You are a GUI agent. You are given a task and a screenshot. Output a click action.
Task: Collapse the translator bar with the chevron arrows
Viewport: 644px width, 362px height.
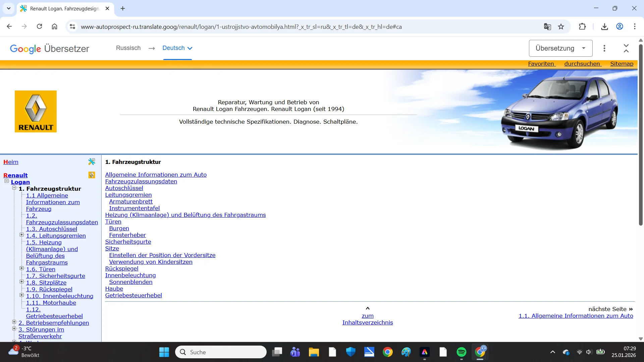point(626,48)
